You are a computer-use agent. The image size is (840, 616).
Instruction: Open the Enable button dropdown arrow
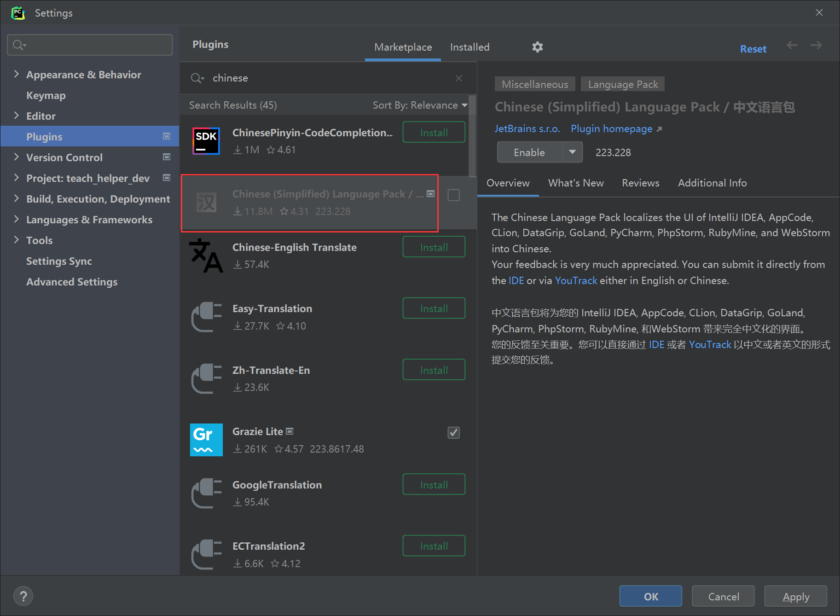pyautogui.click(x=572, y=152)
